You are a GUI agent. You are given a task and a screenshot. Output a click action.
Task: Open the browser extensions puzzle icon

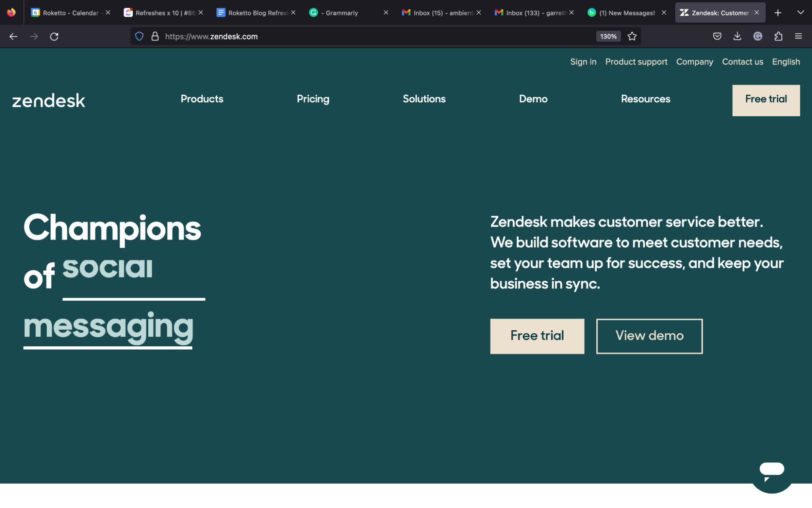778,36
